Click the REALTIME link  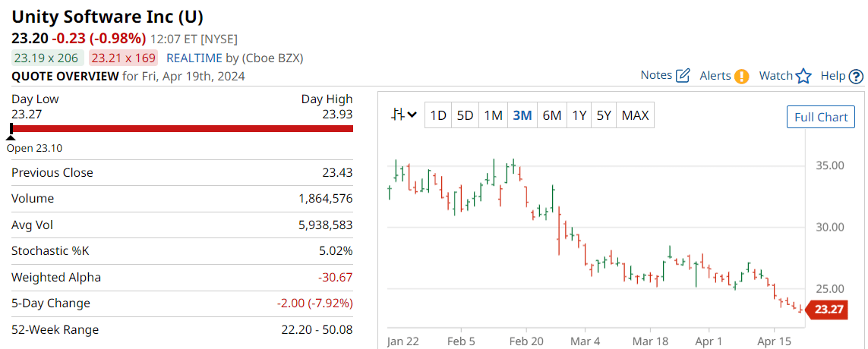194,58
